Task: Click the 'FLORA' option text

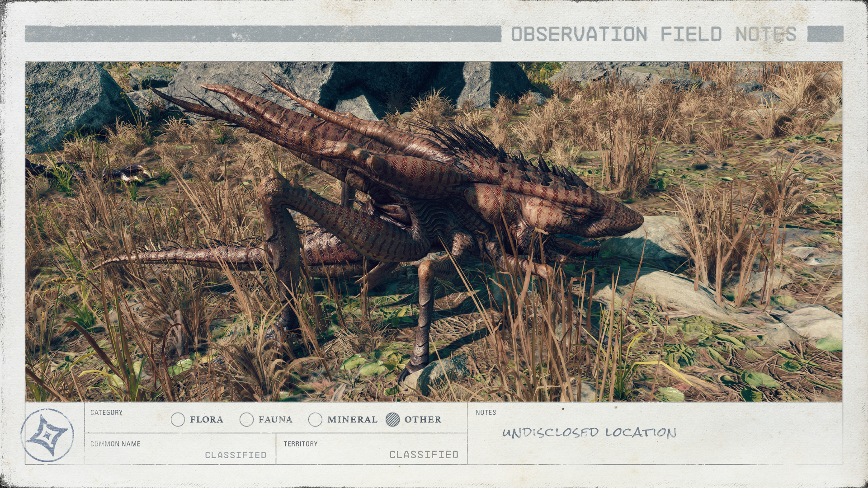Action: [207, 420]
